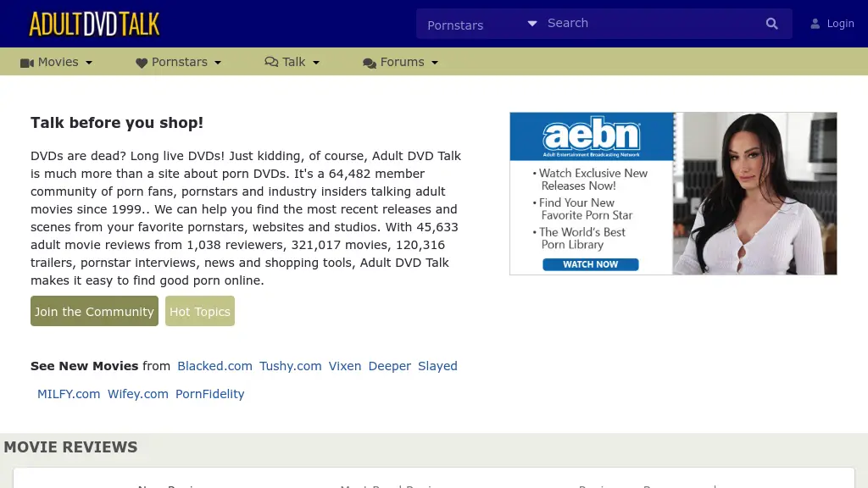Image resolution: width=868 pixels, height=488 pixels.
Task: Click the chat icon beside Forums
Action: [370, 63]
